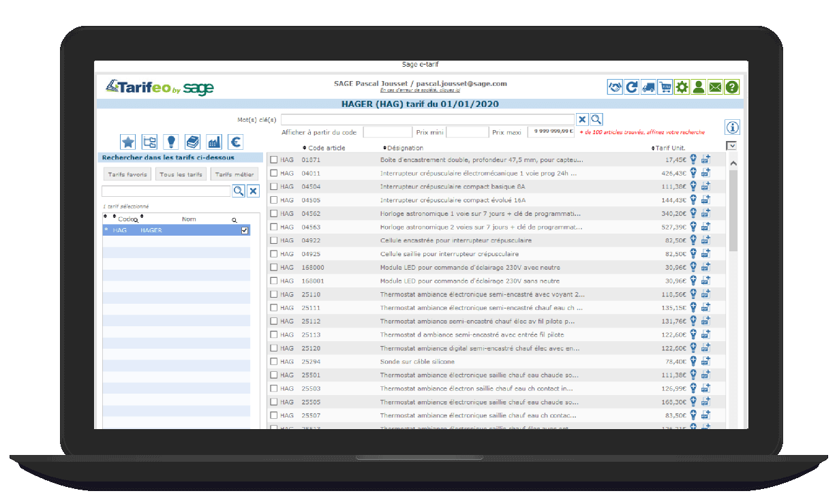Click the light bulb icon for article 01871
The image size is (837, 504).
pos(694,159)
